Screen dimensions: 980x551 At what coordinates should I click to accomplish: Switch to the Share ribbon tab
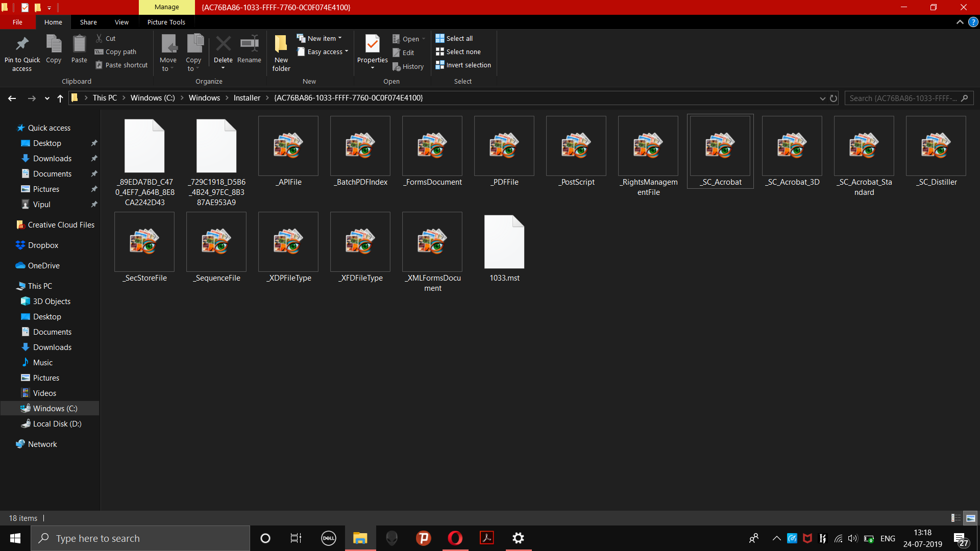tap(88, 22)
